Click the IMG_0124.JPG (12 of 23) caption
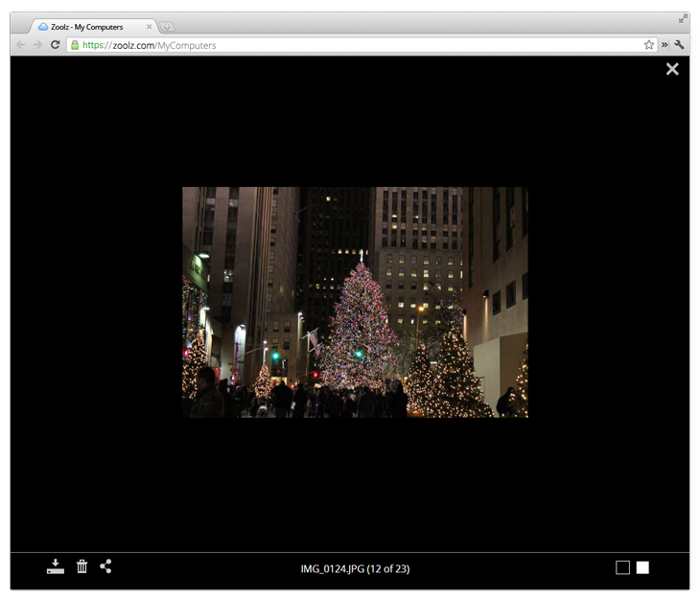 pyautogui.click(x=355, y=568)
